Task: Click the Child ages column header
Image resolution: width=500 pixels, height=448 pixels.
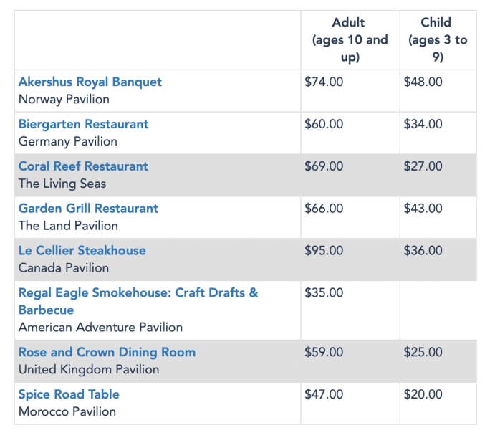Action: coord(438,40)
